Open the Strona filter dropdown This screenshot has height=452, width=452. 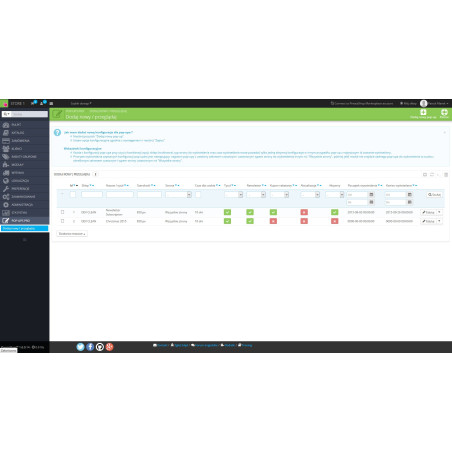[x=178, y=195]
